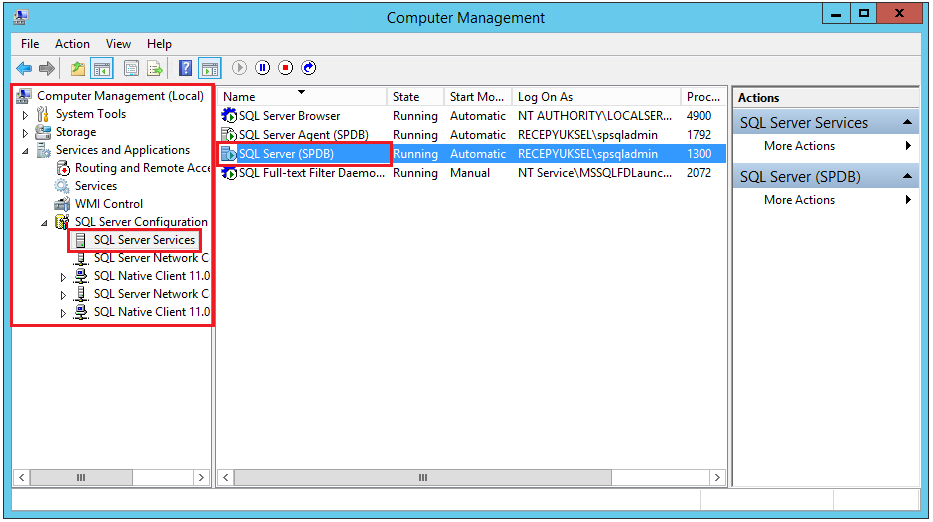Click the Start Service toolbar button
Image resolution: width=933 pixels, height=522 pixels.
239,68
